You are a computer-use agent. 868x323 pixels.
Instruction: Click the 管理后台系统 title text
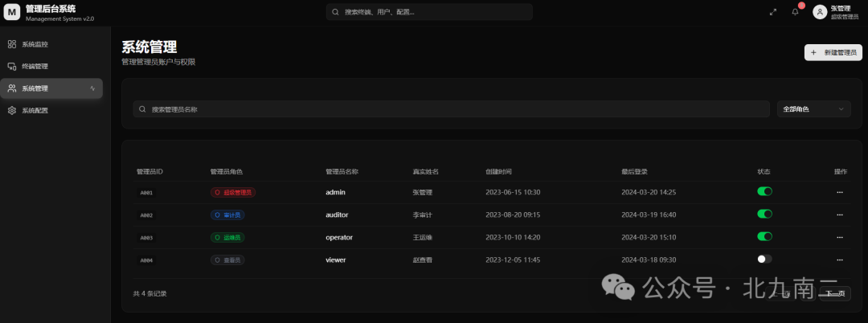[x=51, y=8]
